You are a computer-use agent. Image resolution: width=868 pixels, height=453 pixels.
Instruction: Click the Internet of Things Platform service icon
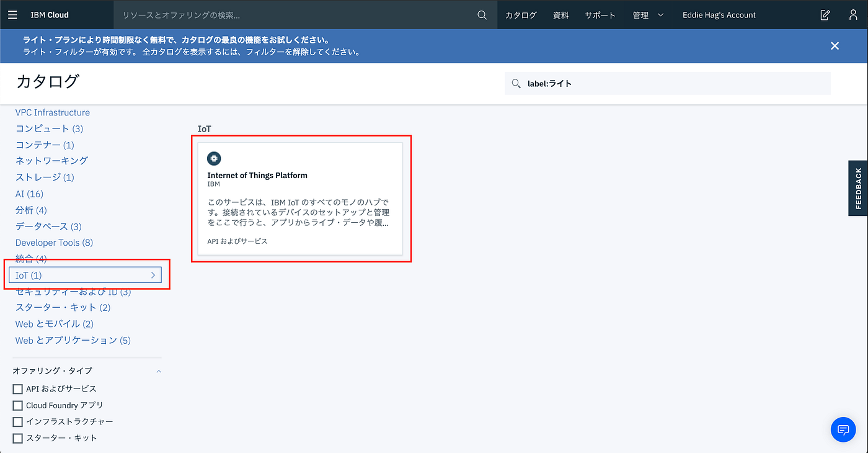[214, 158]
